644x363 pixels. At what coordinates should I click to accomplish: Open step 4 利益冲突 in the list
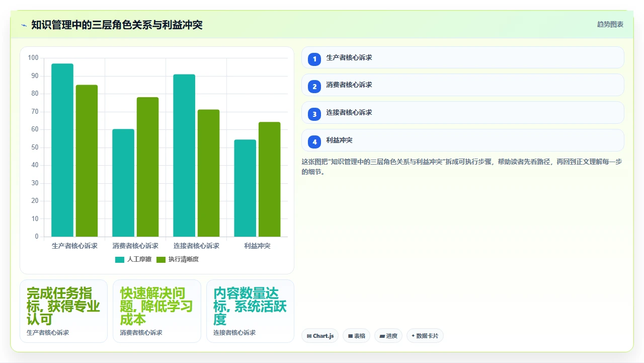(x=463, y=140)
